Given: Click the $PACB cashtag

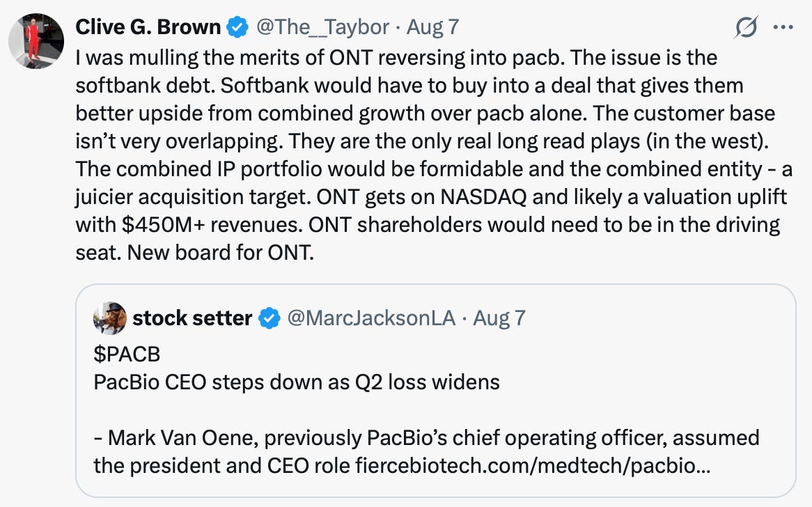Looking at the screenshot, I should click(x=127, y=354).
